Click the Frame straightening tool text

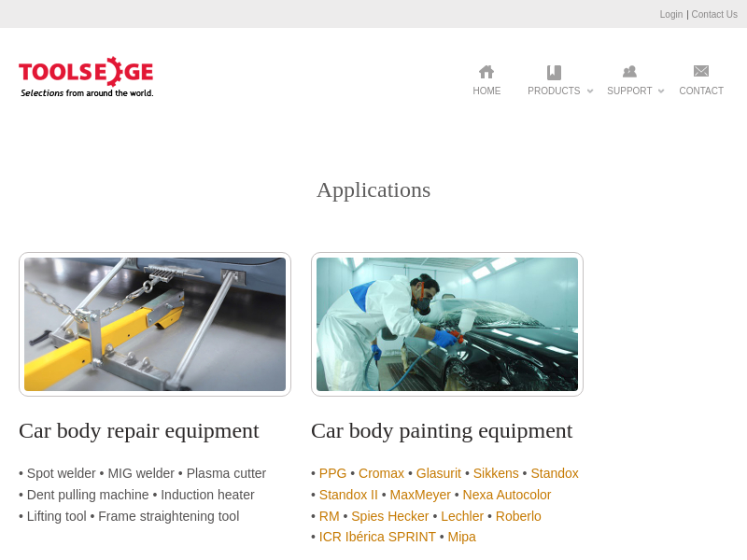point(169,516)
